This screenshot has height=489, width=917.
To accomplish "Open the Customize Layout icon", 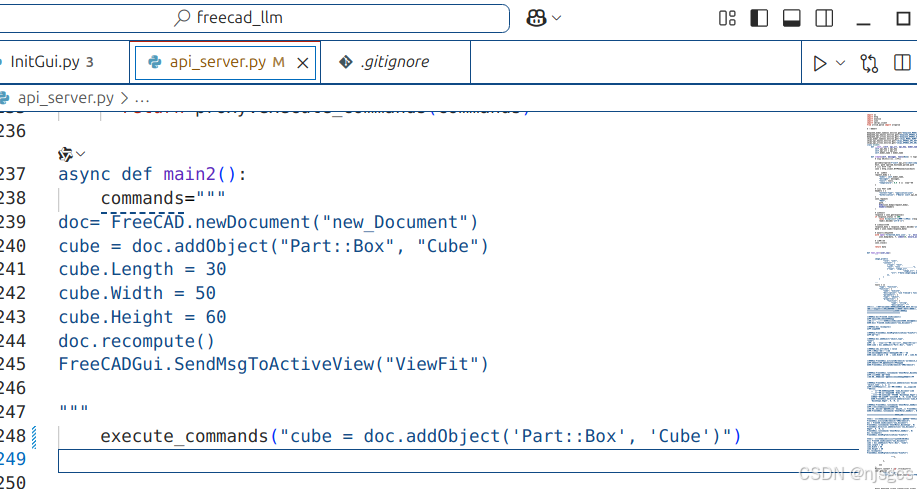I will click(x=727, y=18).
